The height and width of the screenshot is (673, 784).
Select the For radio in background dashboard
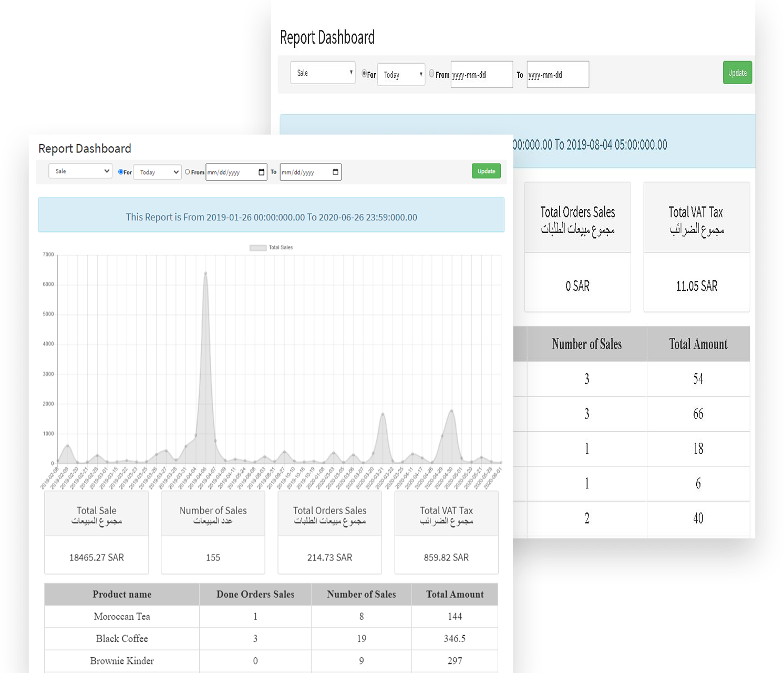click(364, 74)
